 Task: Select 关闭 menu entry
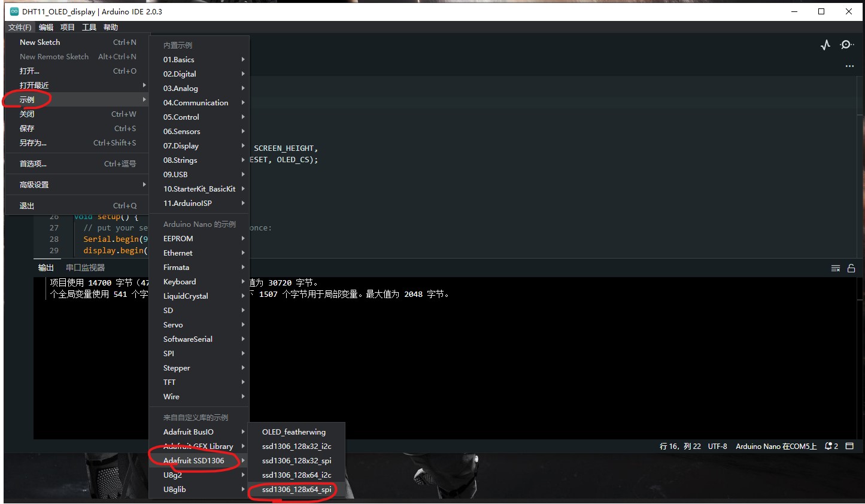(x=77, y=114)
